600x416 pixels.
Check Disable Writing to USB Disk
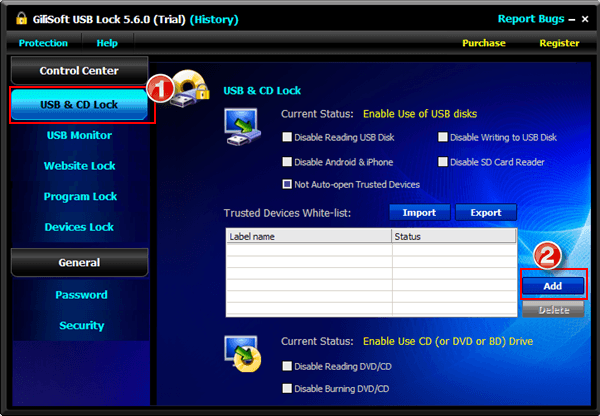point(443,137)
